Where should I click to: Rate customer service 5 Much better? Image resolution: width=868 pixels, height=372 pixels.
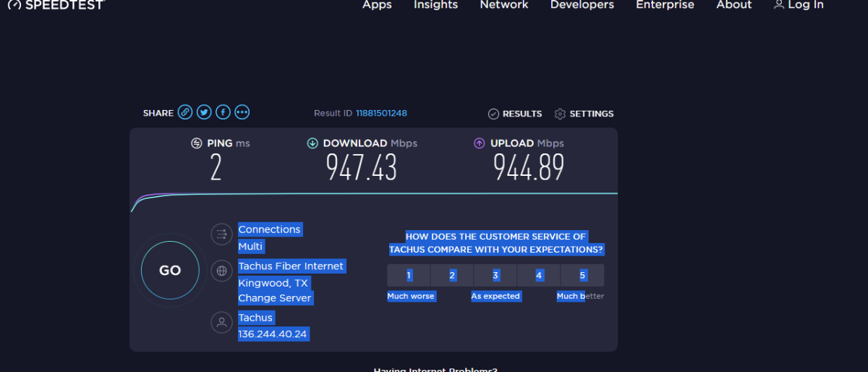[x=582, y=276]
